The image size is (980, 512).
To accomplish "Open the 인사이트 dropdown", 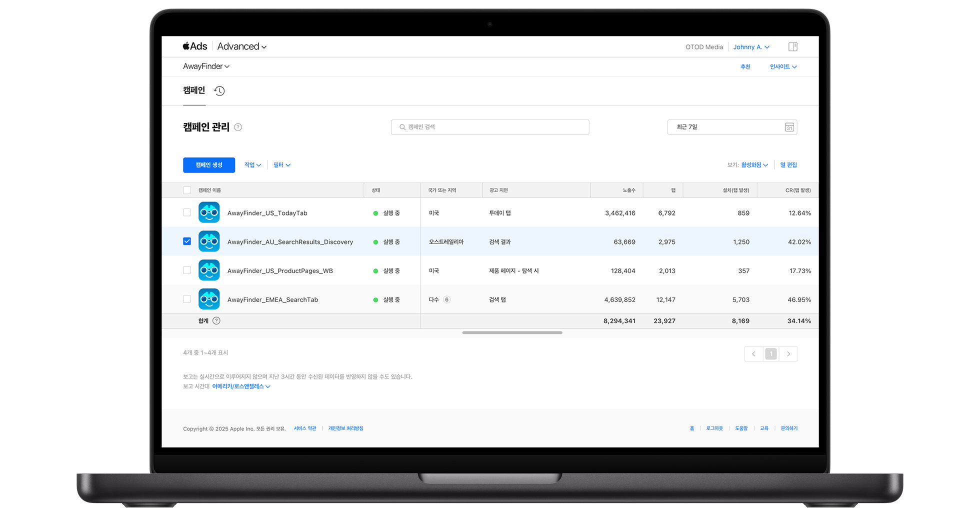I will coord(783,67).
